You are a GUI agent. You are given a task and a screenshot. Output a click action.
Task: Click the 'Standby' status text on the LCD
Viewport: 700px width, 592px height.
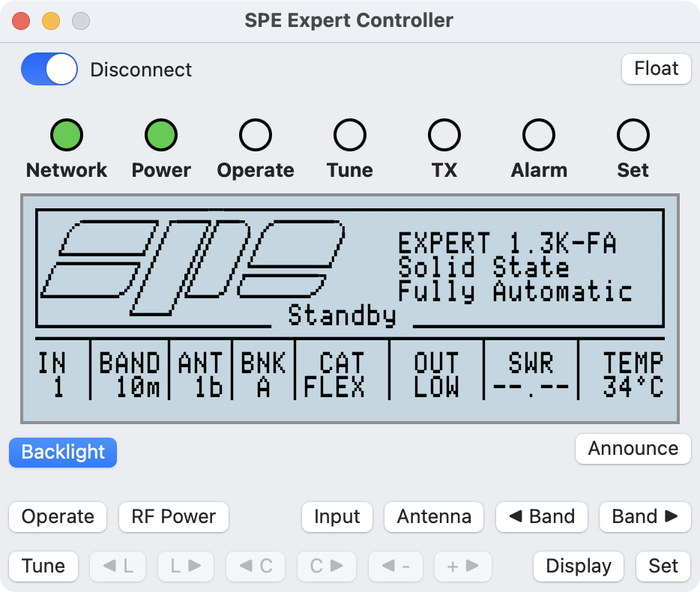[342, 315]
